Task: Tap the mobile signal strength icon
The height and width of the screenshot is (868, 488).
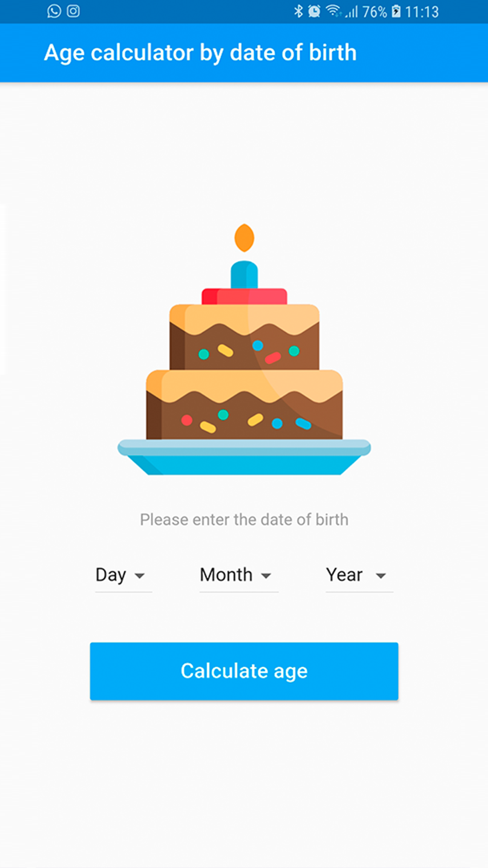Action: [351, 12]
